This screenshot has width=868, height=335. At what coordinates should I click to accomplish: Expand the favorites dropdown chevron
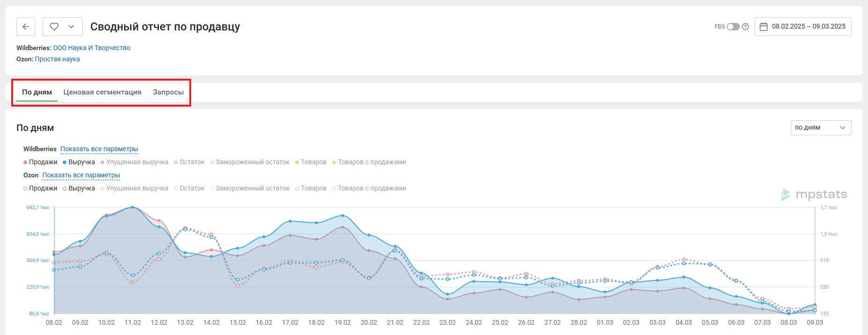point(71,27)
